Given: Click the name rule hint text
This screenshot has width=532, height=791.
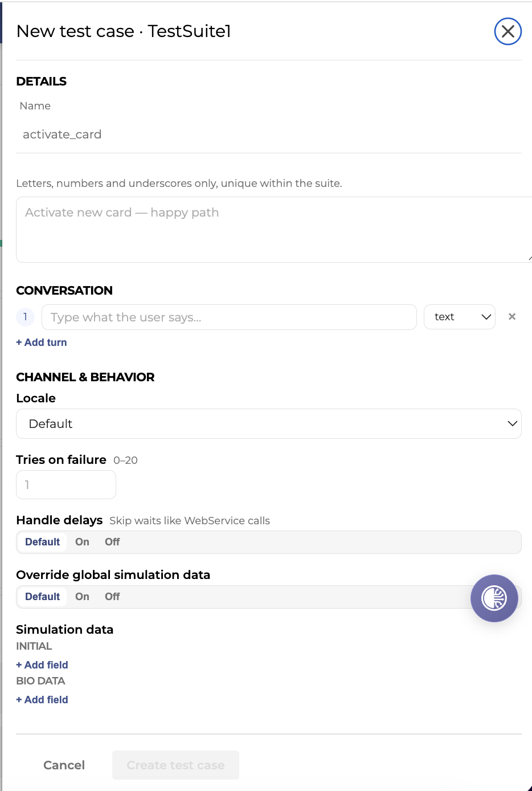Looking at the screenshot, I should 179,184.
